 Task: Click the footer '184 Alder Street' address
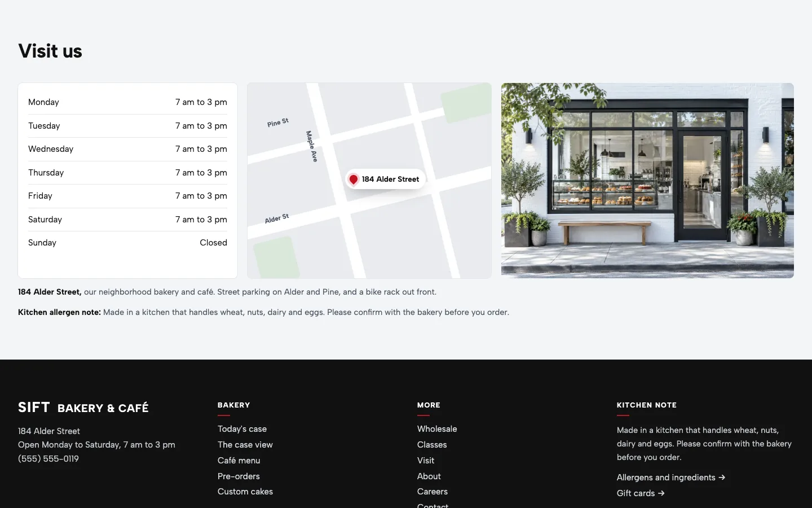(49, 431)
